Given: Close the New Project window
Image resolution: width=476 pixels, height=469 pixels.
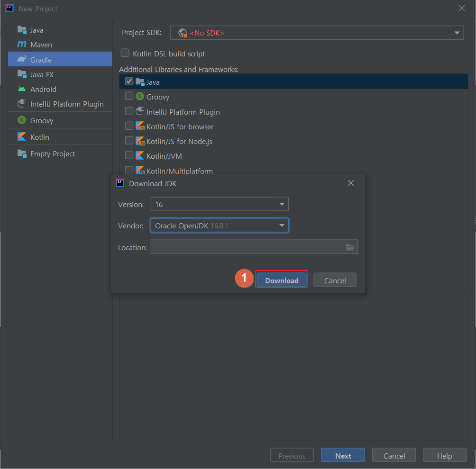Looking at the screenshot, I should (461, 8).
